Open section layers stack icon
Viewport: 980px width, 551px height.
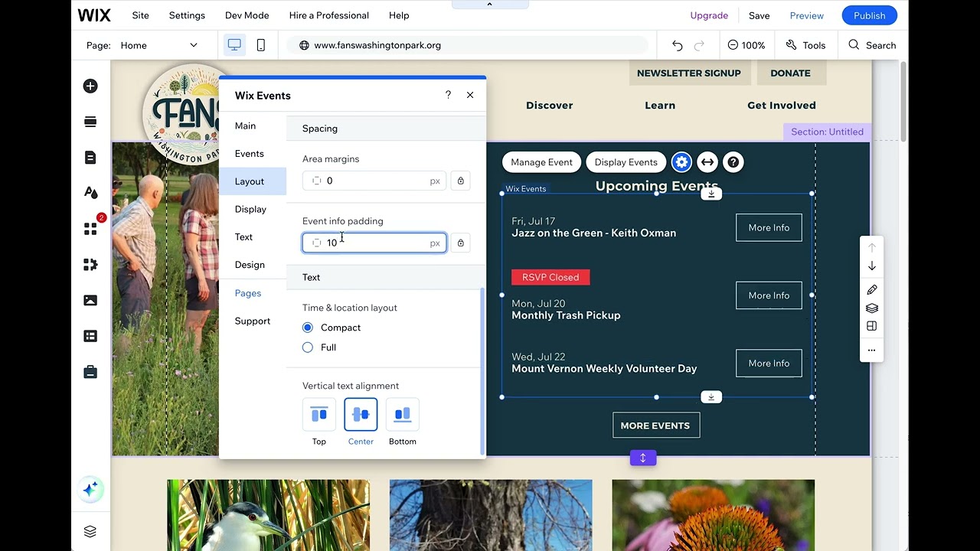tap(872, 308)
